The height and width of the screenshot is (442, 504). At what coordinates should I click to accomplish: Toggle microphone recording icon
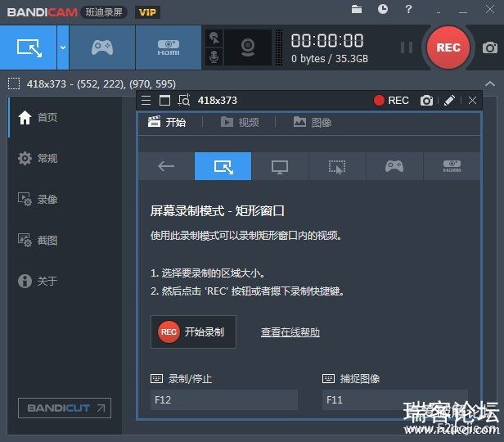click(214, 57)
